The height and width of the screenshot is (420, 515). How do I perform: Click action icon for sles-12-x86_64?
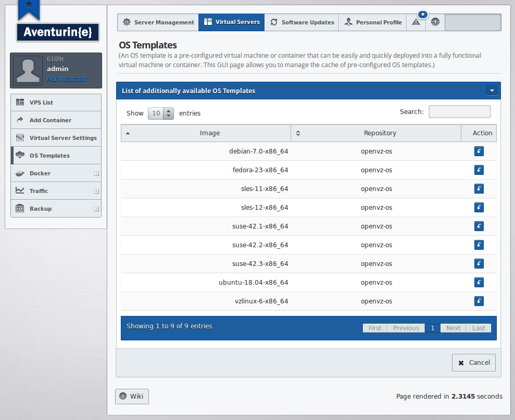coord(479,208)
